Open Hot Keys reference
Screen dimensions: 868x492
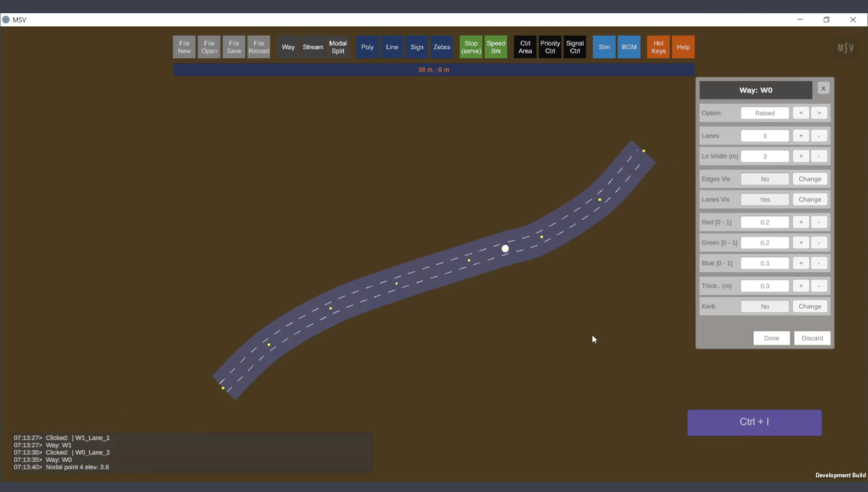click(658, 47)
